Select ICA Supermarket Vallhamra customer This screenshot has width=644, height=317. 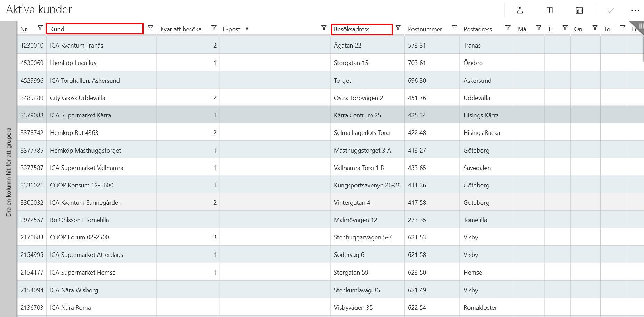tap(87, 168)
